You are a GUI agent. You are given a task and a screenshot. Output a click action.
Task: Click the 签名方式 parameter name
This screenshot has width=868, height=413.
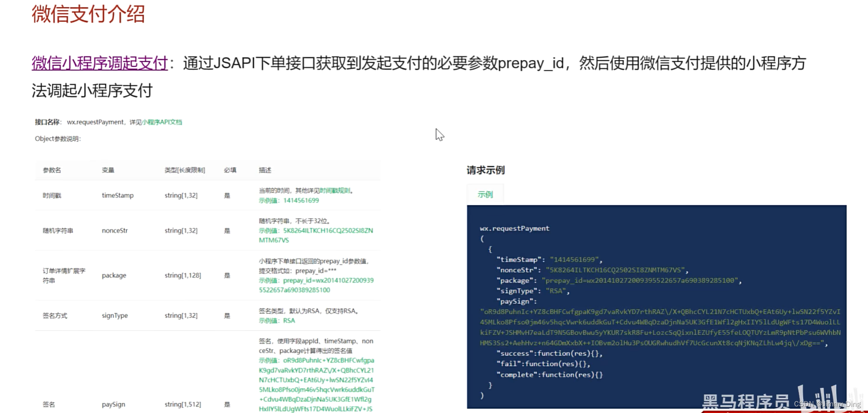55,315
